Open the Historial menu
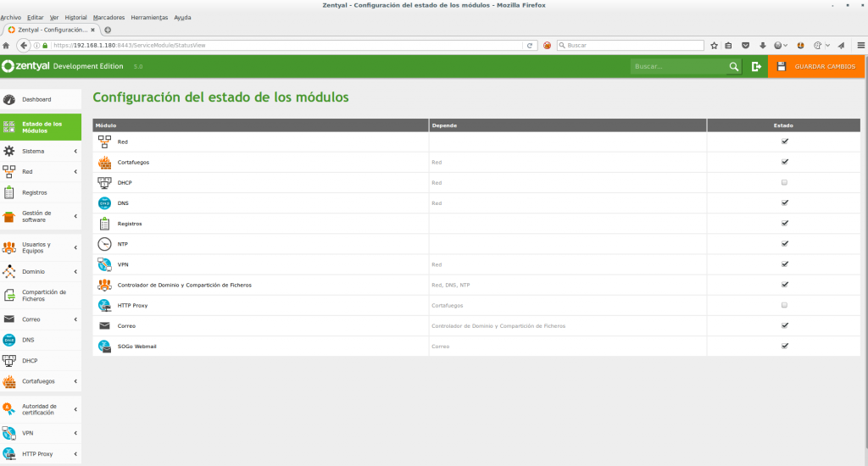 click(75, 18)
